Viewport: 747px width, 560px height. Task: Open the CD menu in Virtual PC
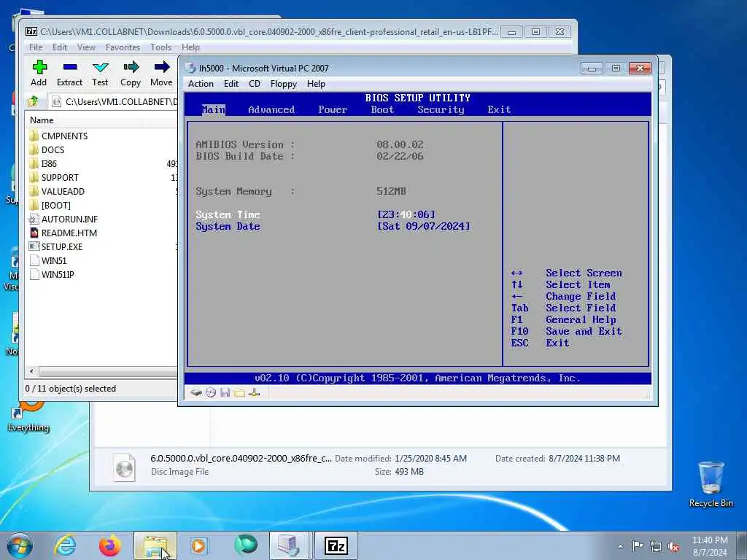(255, 84)
